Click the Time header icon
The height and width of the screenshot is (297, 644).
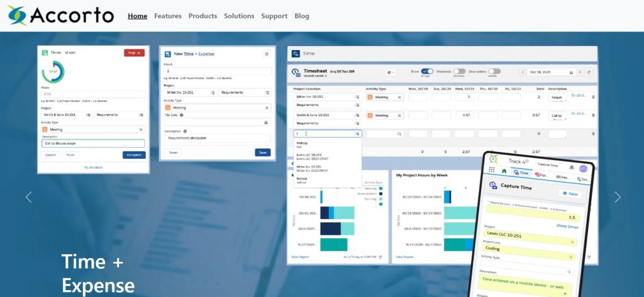pyautogui.click(x=296, y=54)
